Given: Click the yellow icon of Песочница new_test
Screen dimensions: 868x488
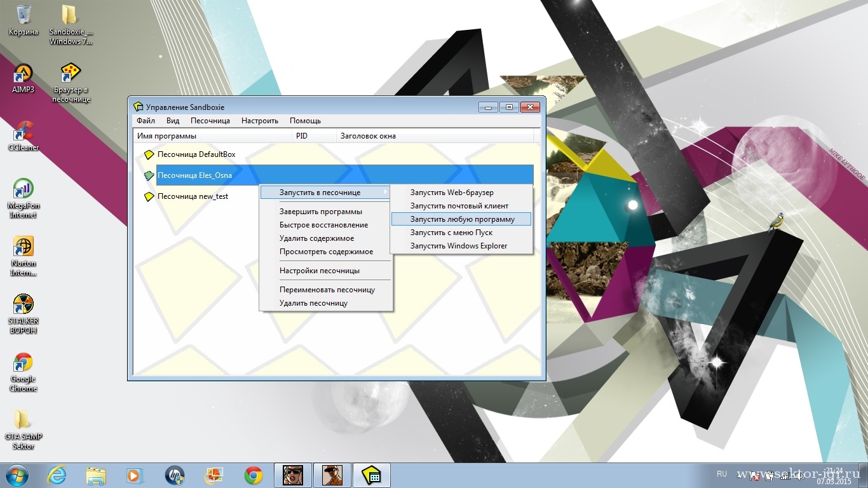Looking at the screenshot, I should [149, 196].
